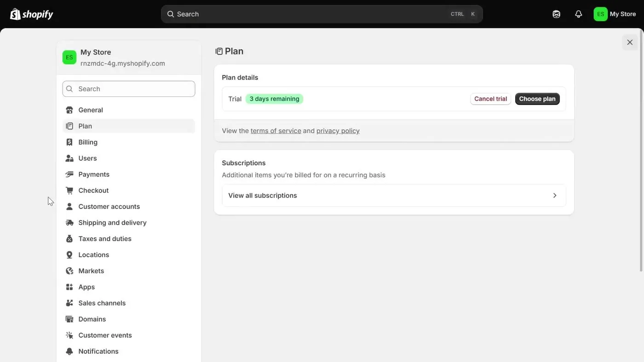
Task: Click the Cancel trial button
Action: tap(490, 99)
